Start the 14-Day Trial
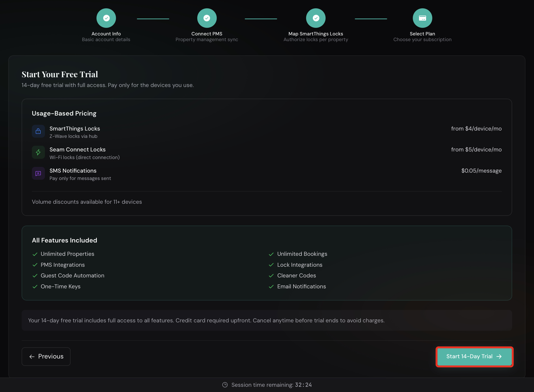 point(474,357)
